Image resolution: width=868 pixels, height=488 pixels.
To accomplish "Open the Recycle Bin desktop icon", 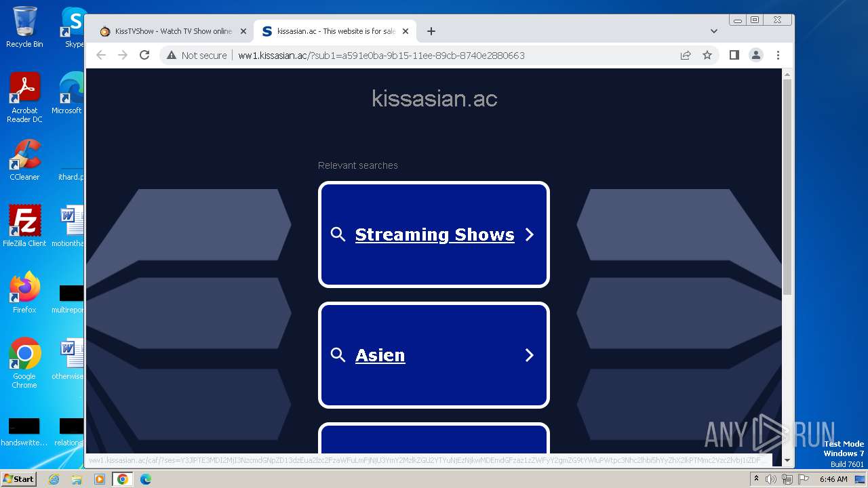I will point(24,27).
